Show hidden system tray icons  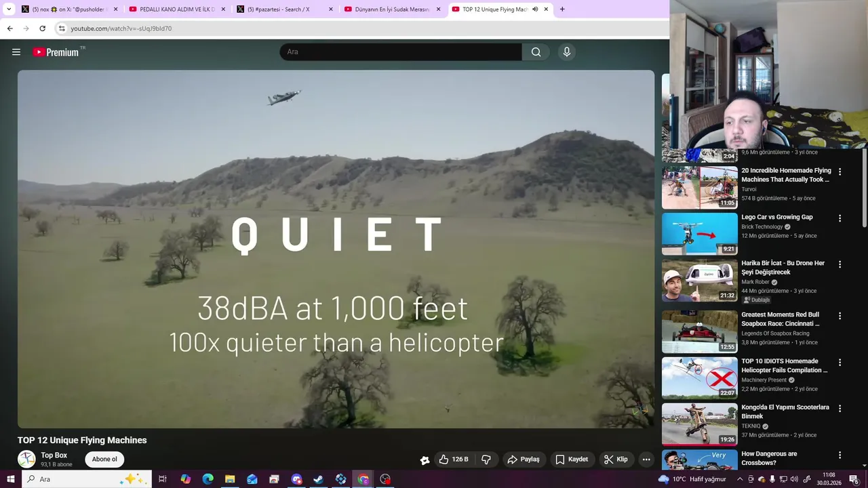point(740,479)
